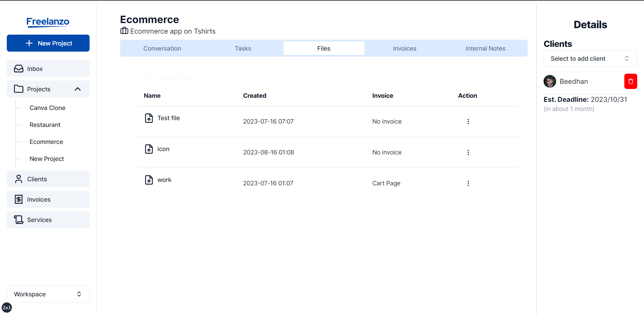
Task: Open the three-dot menu for Test file
Action: [468, 122]
